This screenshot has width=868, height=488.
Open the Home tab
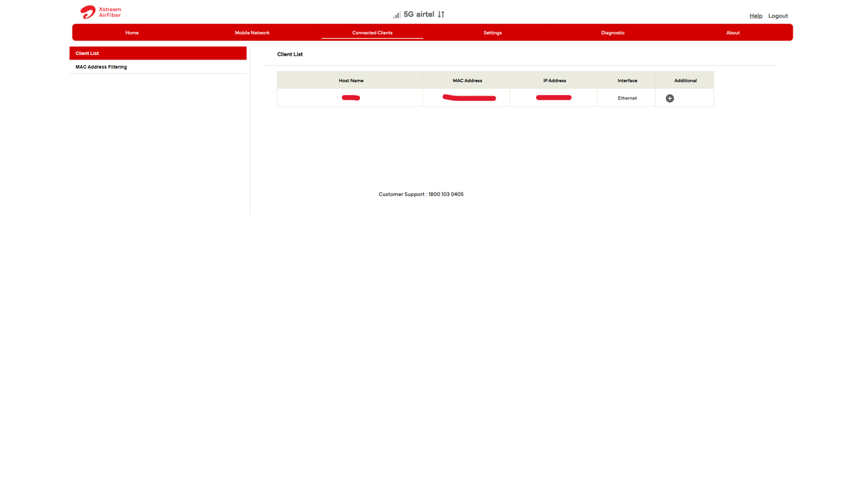pyautogui.click(x=132, y=33)
